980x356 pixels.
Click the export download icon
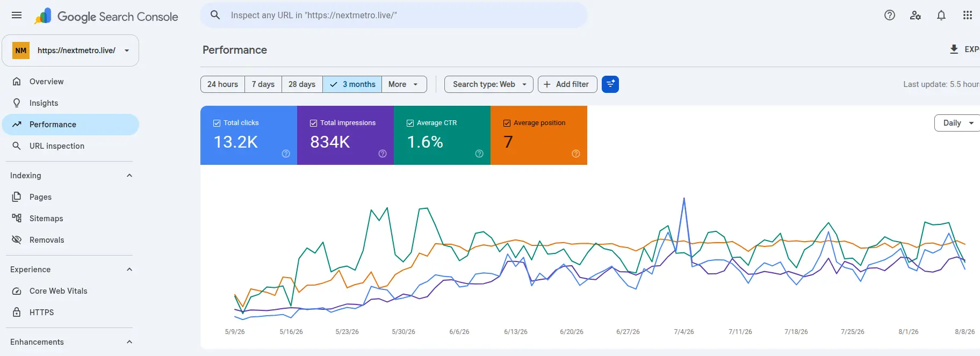tap(954, 49)
